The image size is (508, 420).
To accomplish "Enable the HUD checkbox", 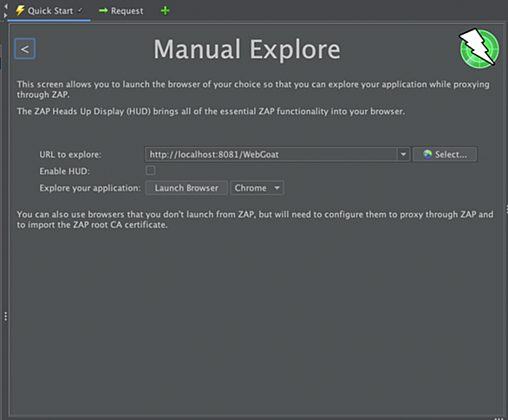I will 150,171.
